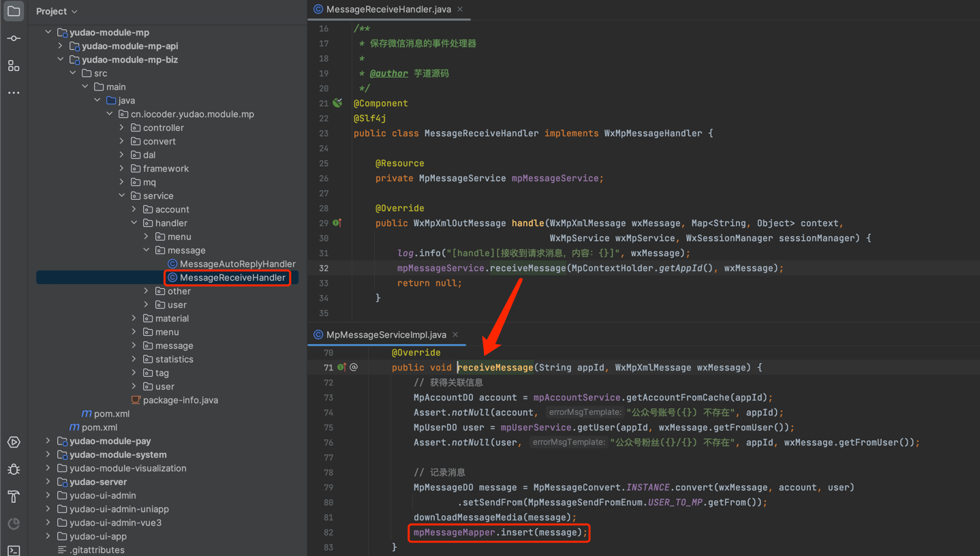Viewport: 980px width, 556px height.
Task: Click the three-dot more tool windows icon
Action: tap(14, 93)
